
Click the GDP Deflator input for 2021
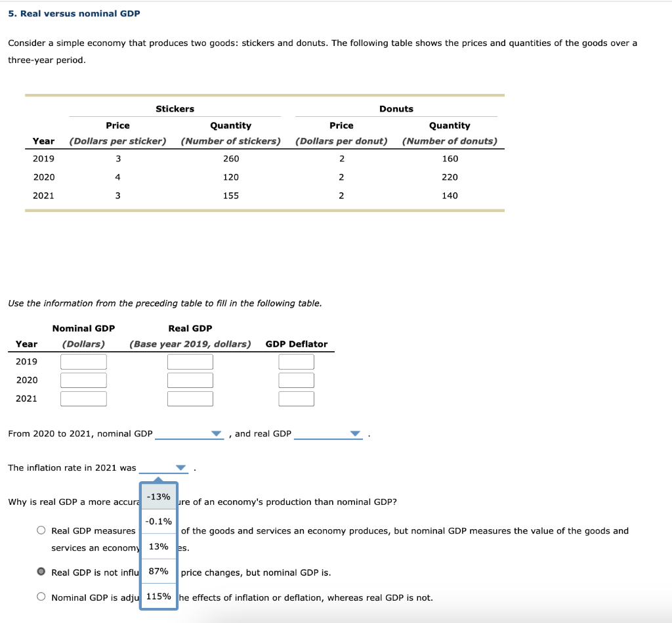[296, 398]
